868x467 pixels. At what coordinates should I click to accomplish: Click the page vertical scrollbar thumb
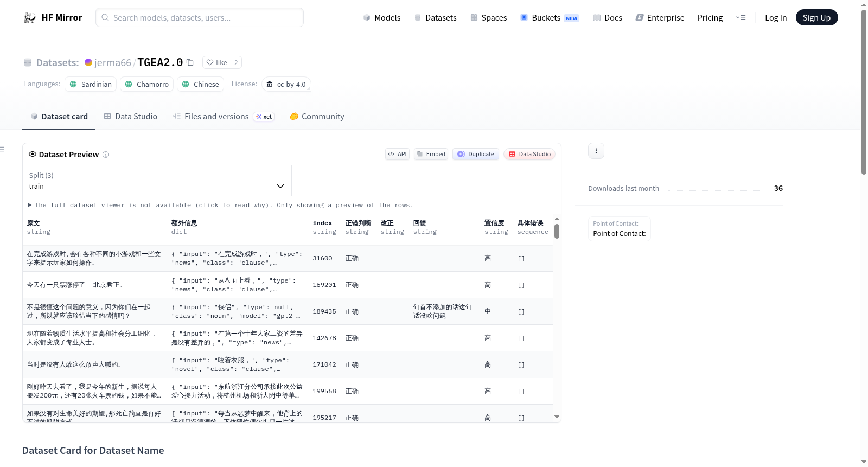pos(864,91)
